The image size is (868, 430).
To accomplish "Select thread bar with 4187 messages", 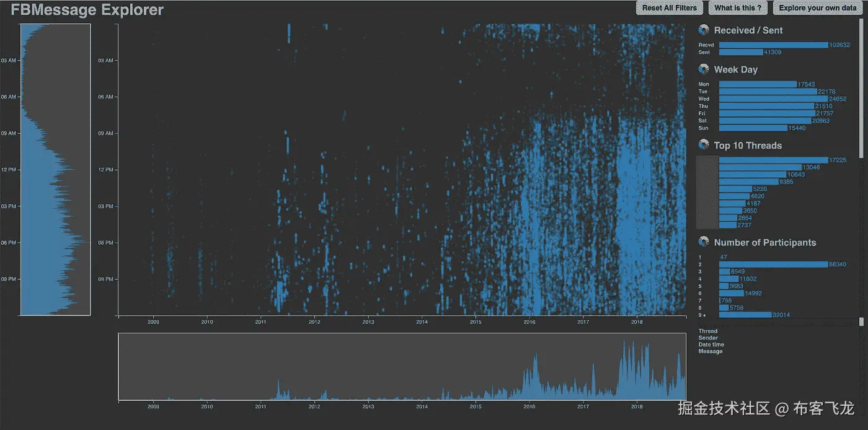I will pyautogui.click(x=732, y=204).
